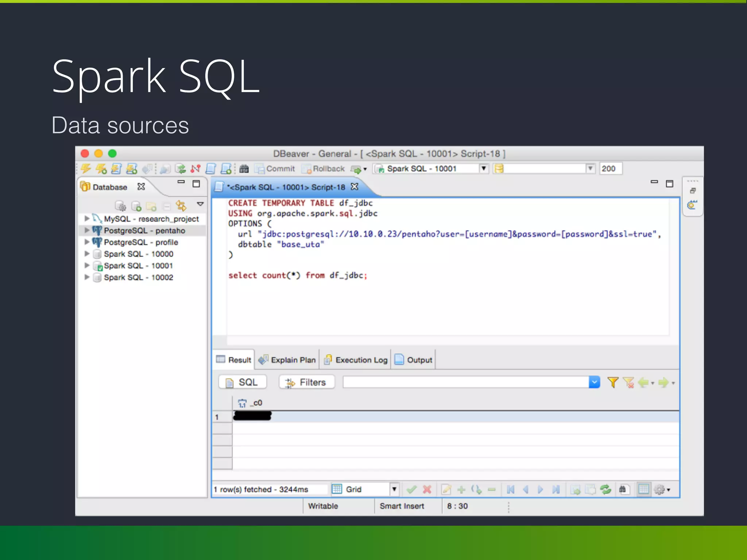The height and width of the screenshot is (560, 747).
Task: Expand the Spark SQL - 10000 node
Action: click(x=87, y=253)
